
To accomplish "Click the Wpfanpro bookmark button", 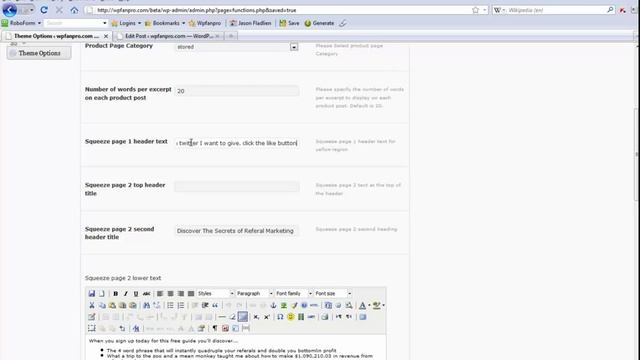I will pos(205,23).
